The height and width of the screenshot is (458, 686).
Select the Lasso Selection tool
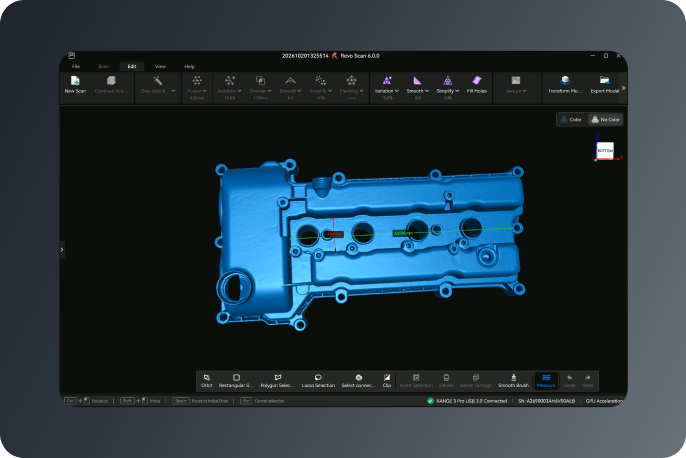click(x=318, y=381)
